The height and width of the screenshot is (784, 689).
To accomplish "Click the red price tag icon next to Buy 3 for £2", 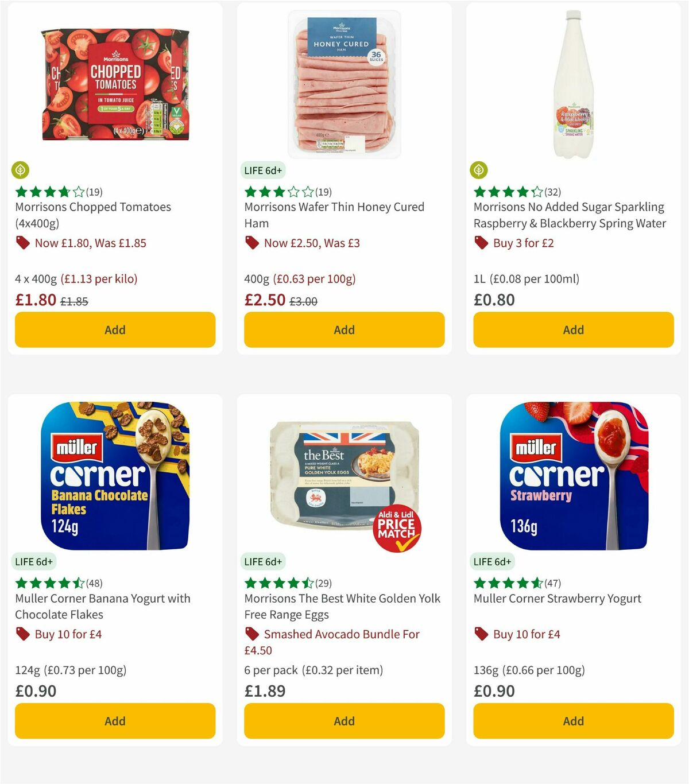I will pyautogui.click(x=481, y=243).
